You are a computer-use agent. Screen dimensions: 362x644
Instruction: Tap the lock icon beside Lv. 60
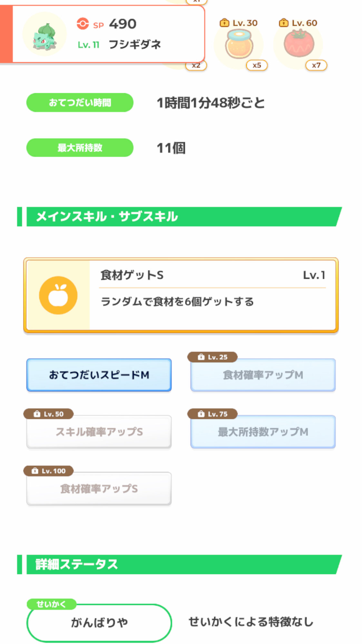tap(283, 23)
